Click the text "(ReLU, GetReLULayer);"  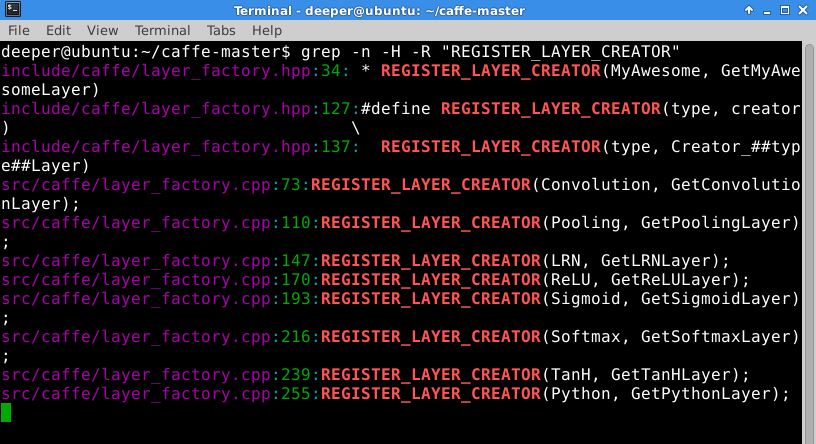click(646, 280)
